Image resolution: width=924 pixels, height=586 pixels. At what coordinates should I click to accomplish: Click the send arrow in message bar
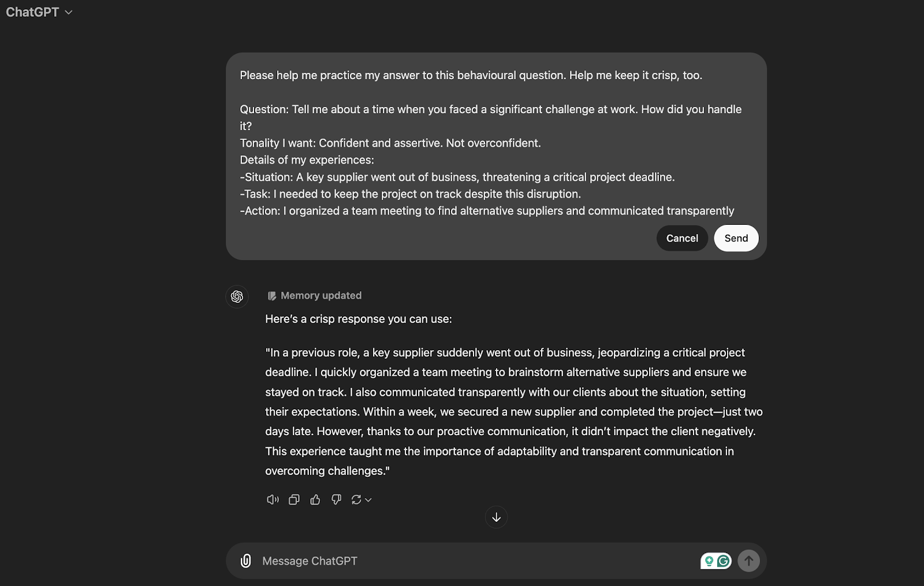pos(748,561)
